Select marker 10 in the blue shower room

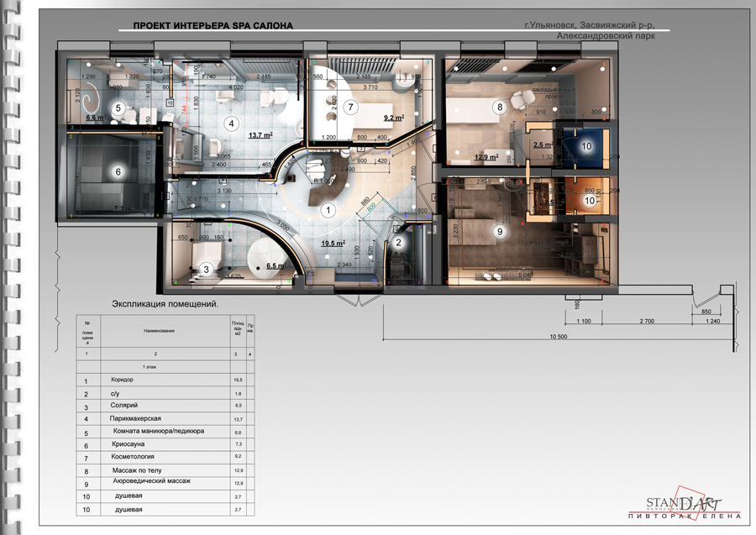tap(587, 146)
